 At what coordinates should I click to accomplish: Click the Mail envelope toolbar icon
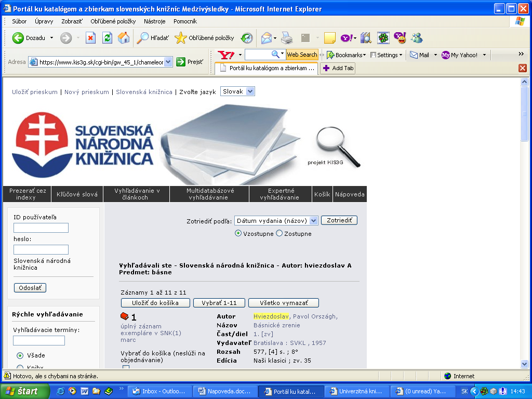point(267,38)
